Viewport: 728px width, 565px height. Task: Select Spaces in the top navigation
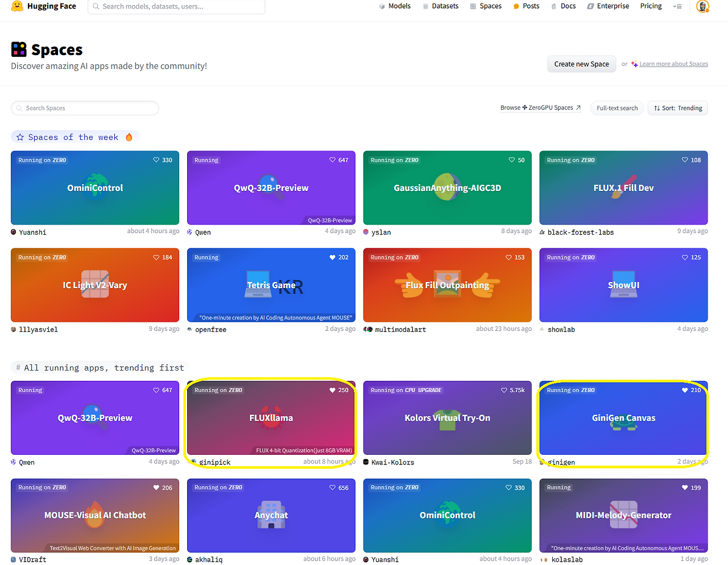pyautogui.click(x=486, y=6)
